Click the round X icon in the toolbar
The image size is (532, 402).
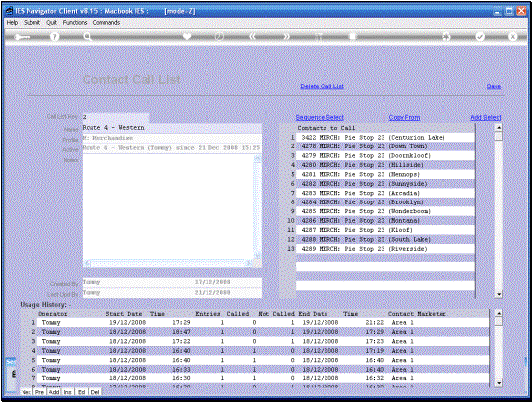[513, 36]
